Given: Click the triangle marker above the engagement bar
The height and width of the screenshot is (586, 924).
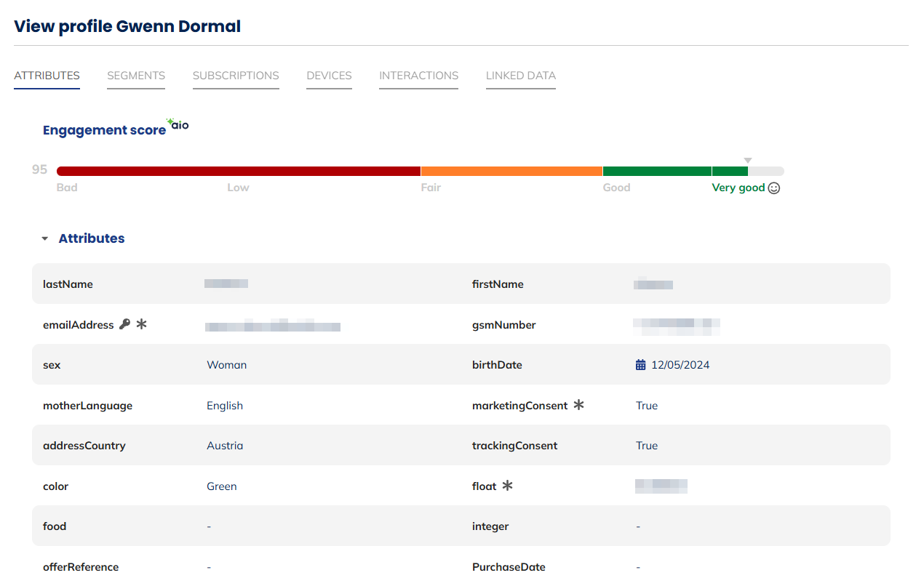Looking at the screenshot, I should 747,161.
